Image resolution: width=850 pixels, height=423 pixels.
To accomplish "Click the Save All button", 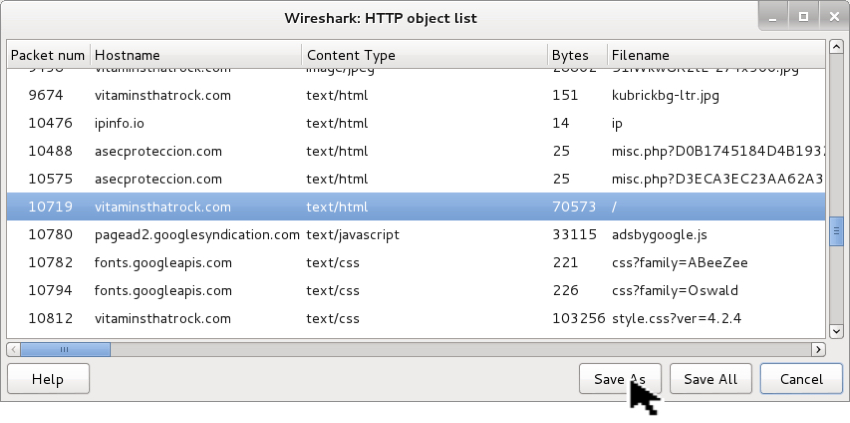I will pyautogui.click(x=711, y=379).
